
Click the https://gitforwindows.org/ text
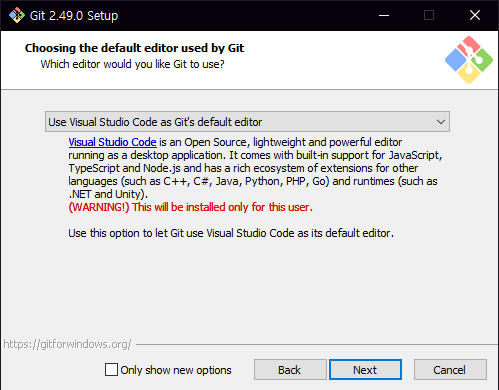(68, 344)
